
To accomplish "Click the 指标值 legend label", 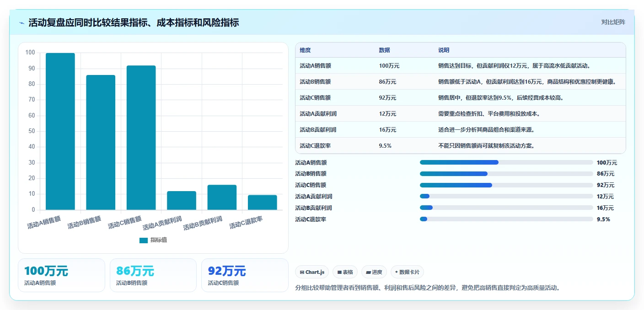I will 159,240.
